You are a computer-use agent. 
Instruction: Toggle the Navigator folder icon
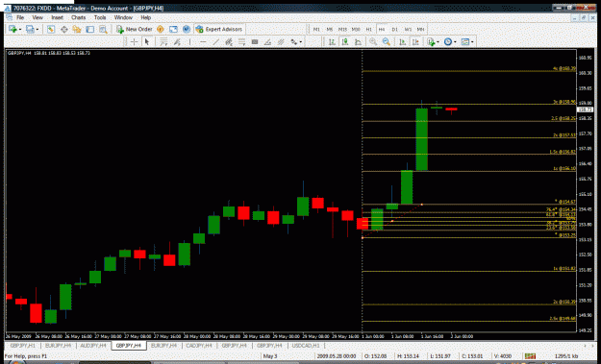click(x=77, y=29)
